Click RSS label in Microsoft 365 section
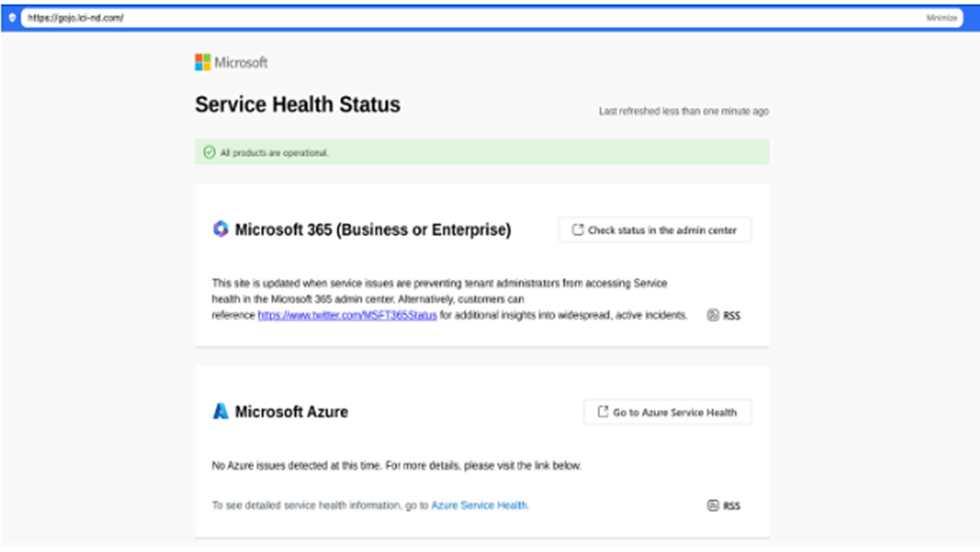 [x=732, y=316]
